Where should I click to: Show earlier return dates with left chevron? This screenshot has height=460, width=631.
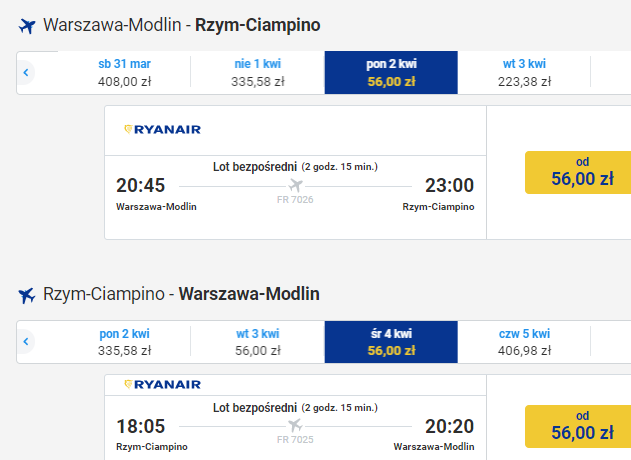[26, 342]
